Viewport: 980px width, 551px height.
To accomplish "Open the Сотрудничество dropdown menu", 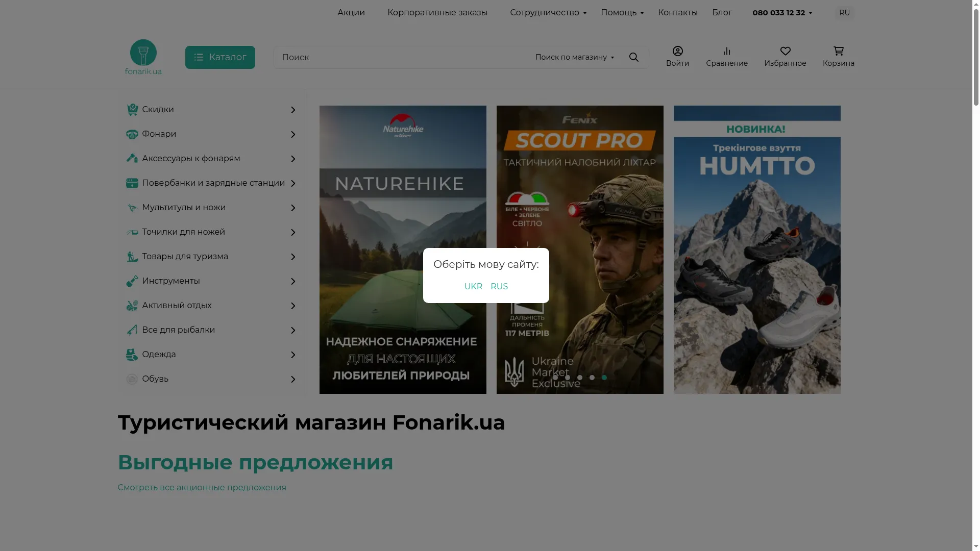I will click(548, 13).
